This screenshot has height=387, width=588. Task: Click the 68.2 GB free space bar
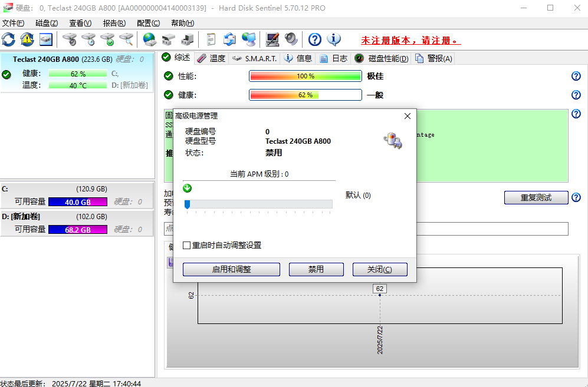coord(78,230)
